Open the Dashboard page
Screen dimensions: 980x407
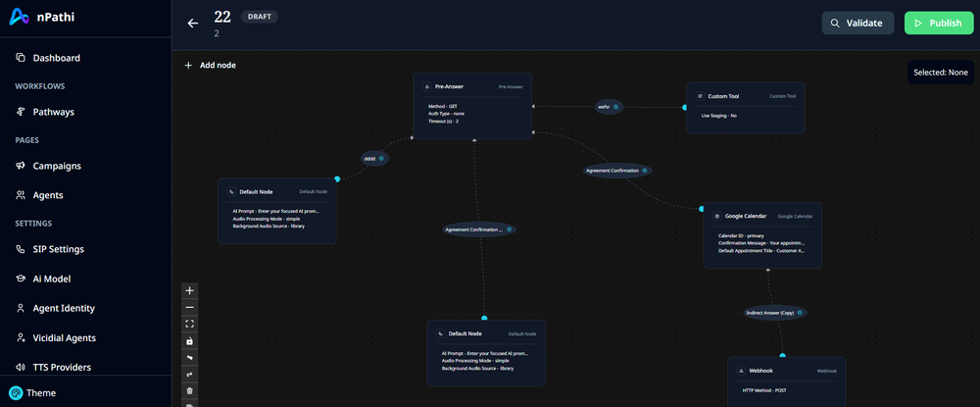pos(56,58)
